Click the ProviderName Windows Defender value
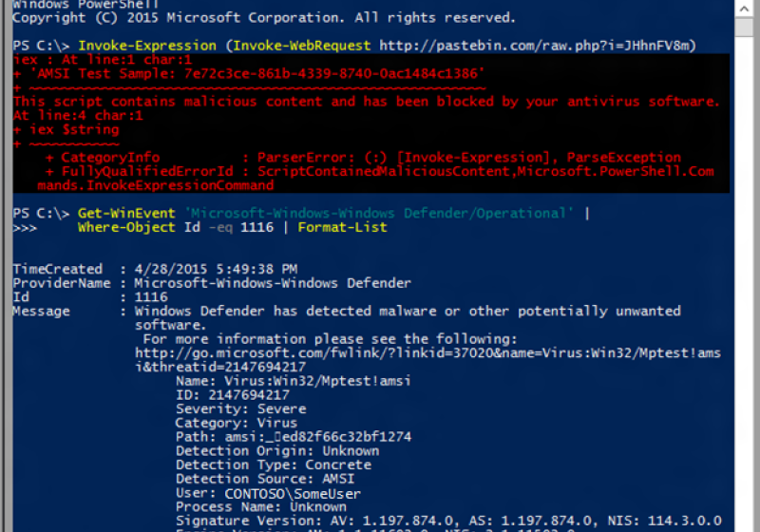The image size is (760, 532). point(273,283)
